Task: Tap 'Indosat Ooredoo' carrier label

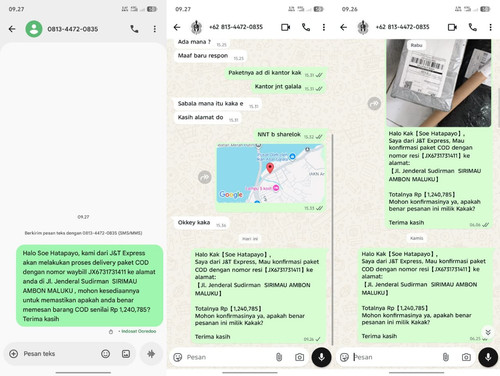Action: point(138,331)
